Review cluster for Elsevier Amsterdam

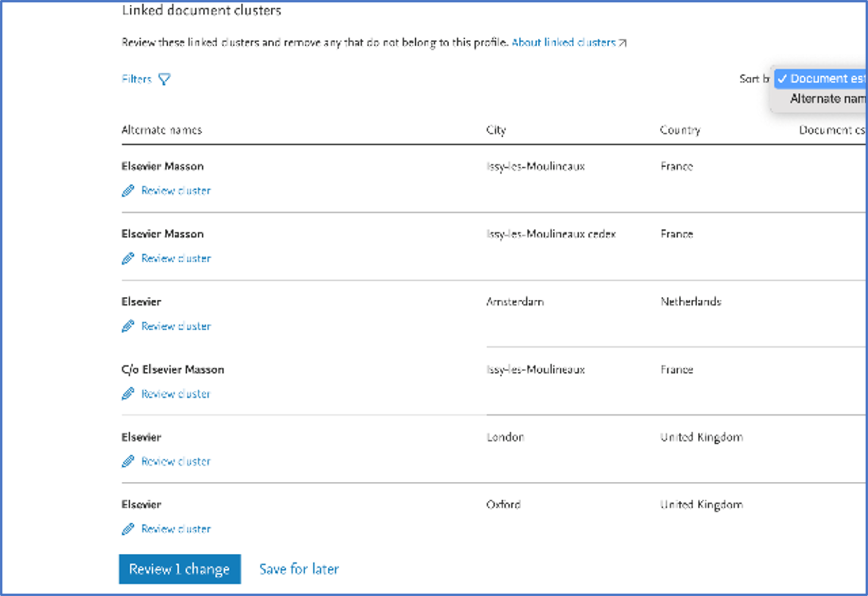tap(176, 327)
